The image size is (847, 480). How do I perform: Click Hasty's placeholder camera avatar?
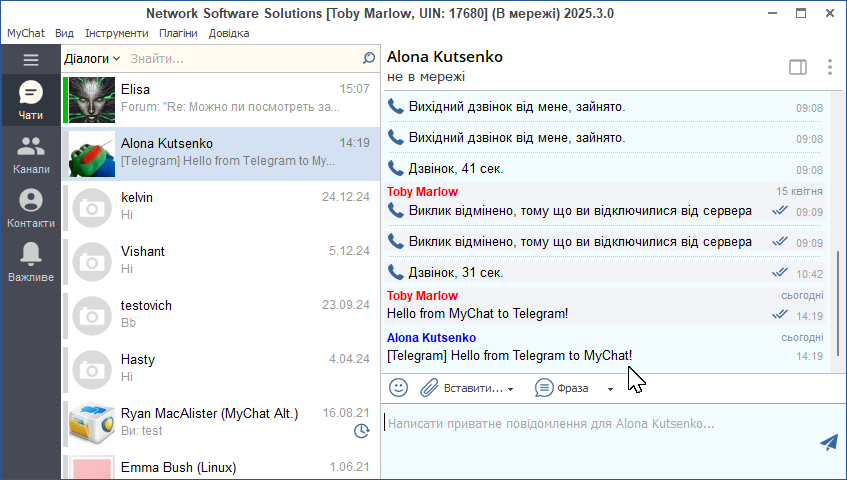click(x=92, y=370)
